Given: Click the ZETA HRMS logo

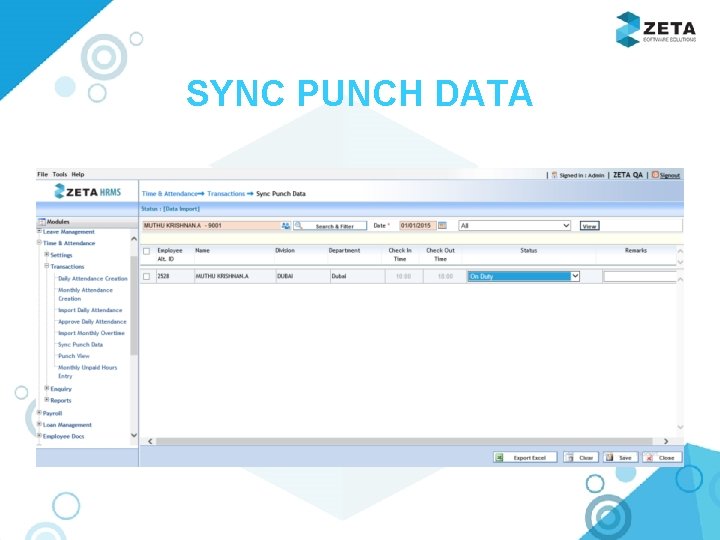Looking at the screenshot, I should (87, 191).
